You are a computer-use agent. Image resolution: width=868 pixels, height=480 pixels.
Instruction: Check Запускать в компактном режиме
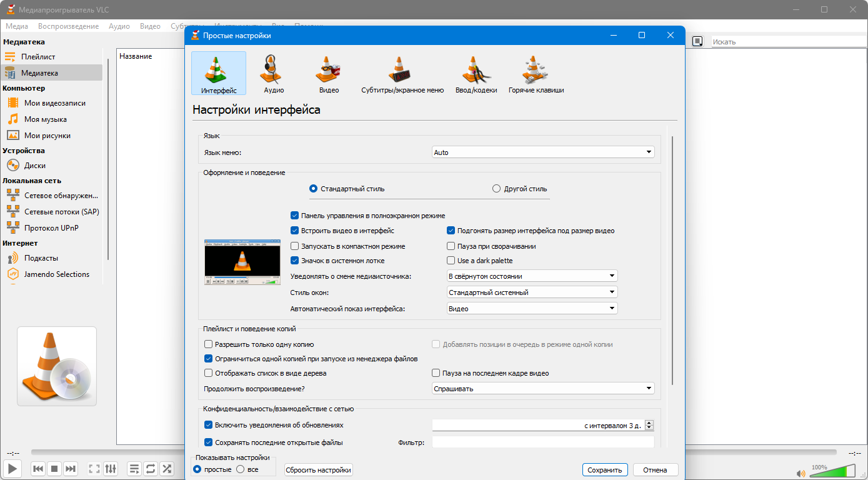point(295,246)
